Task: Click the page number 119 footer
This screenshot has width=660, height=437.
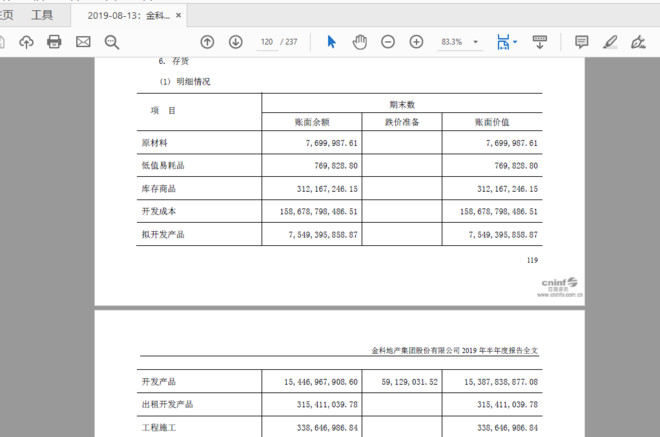Action: pos(532,260)
